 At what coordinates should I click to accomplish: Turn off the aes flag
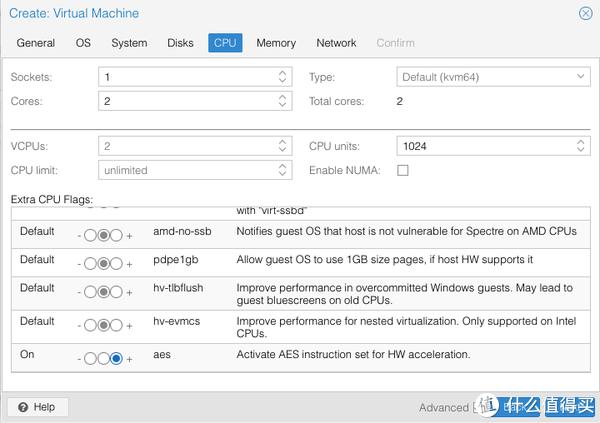click(x=90, y=359)
